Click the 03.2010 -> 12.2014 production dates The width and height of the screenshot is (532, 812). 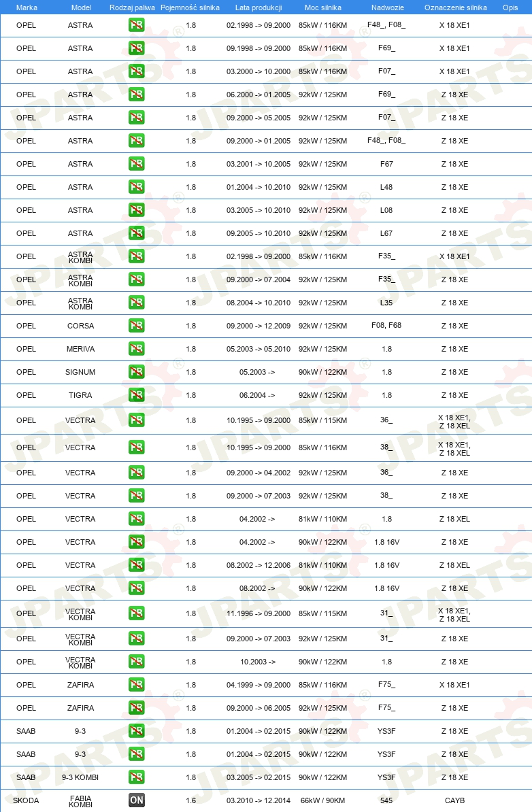click(x=259, y=800)
